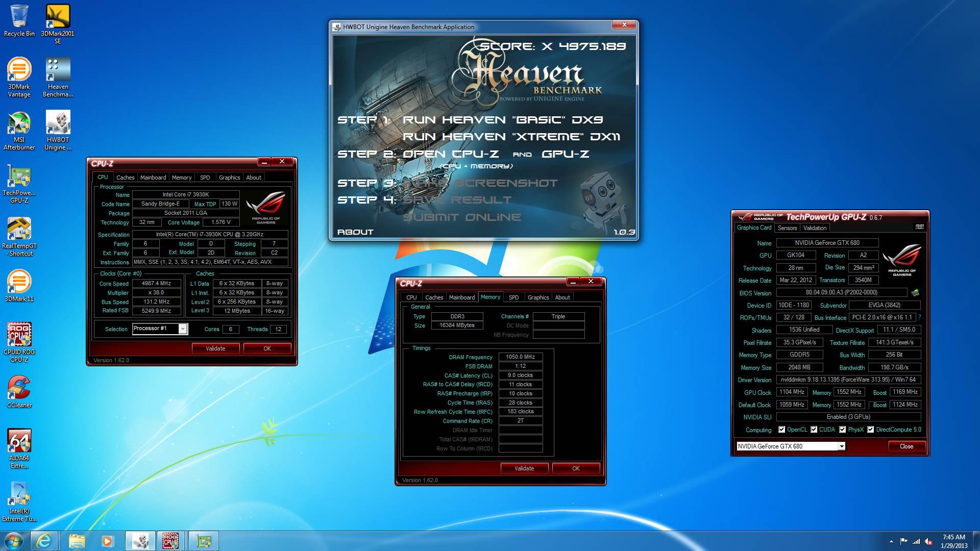This screenshot has width=980, height=551.
Task: Switch to the HWBOT Heaven taskbar item
Action: [140, 541]
